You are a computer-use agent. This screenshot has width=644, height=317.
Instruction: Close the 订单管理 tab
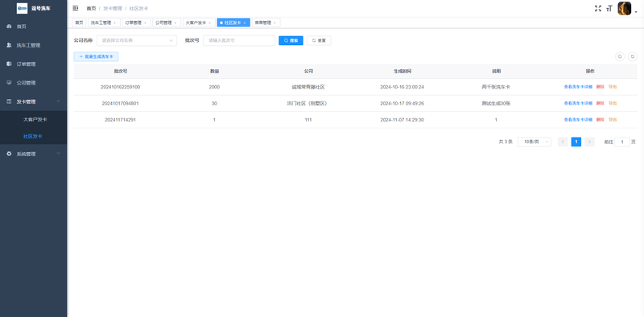pos(145,23)
